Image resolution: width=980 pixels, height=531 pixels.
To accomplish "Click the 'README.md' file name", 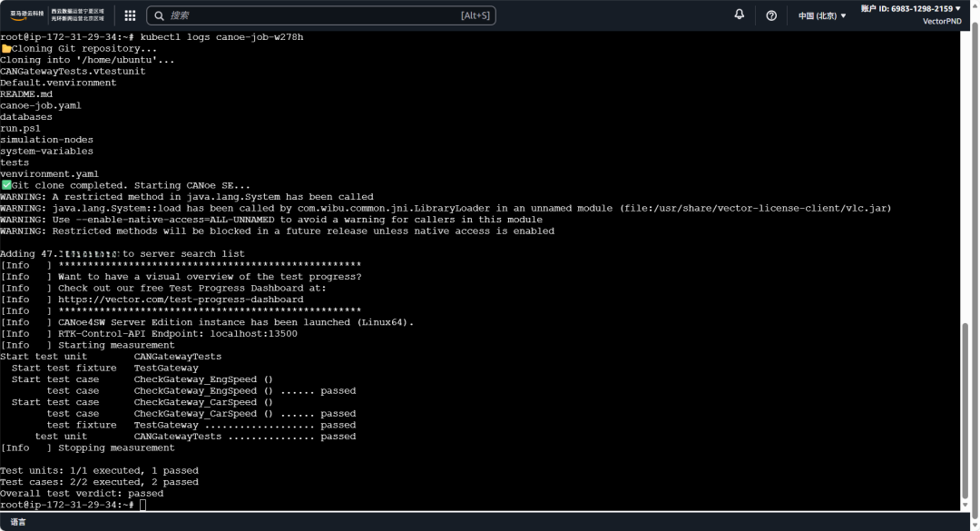I will pyautogui.click(x=26, y=94).
